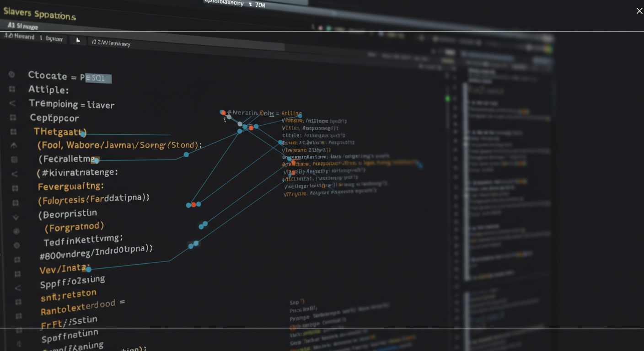The image size is (644, 351).
Task: Click the highlighted 'SQI' selection after 'Ctocate ='
Action: tap(98, 78)
